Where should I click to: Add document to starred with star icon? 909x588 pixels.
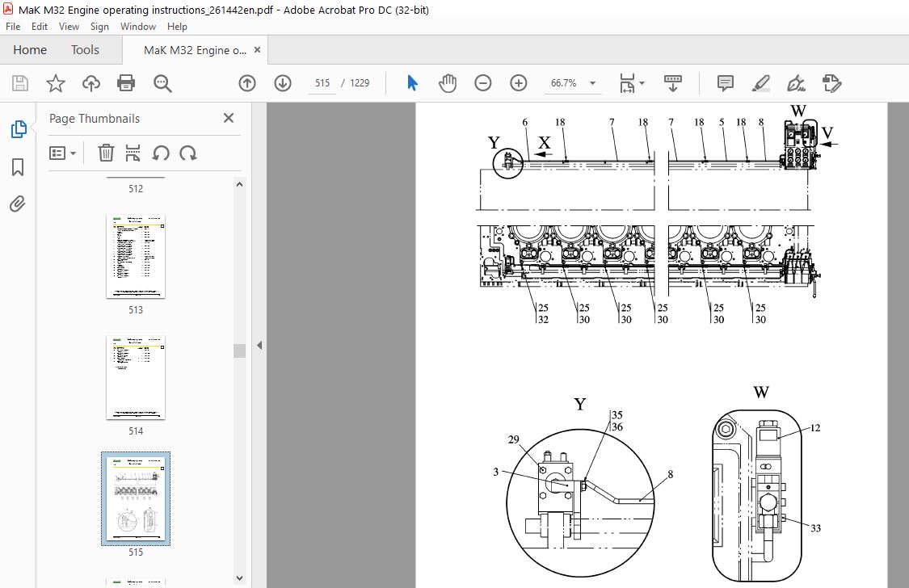[x=56, y=83]
